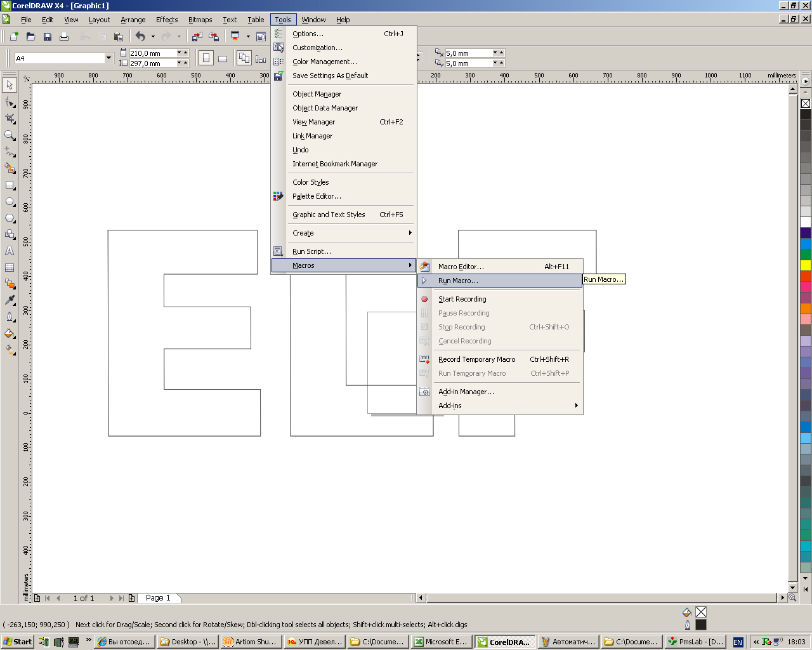Viewport: 812px width, 650px height.
Task: Select the Crop tool
Action: [x=10, y=118]
